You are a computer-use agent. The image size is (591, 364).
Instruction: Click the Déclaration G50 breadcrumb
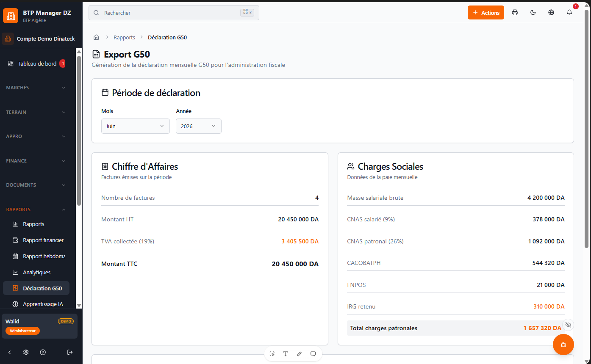point(167,37)
